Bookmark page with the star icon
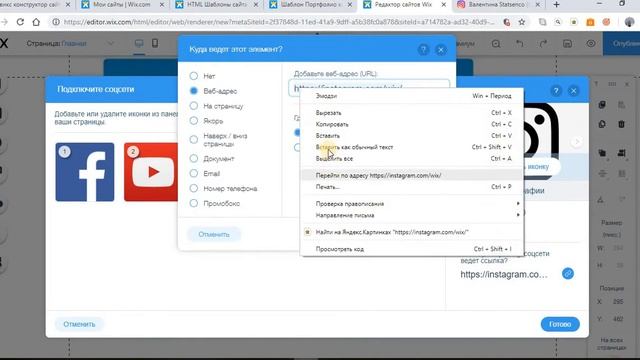Image resolution: width=640 pixels, height=360 pixels. [x=522, y=22]
